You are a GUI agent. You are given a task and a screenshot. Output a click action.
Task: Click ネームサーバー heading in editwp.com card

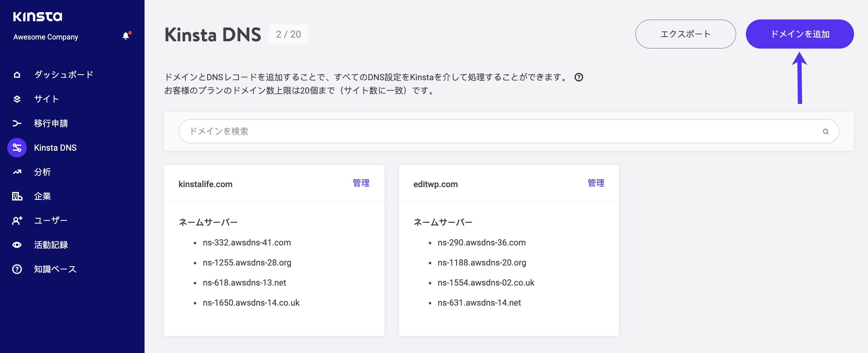[443, 222]
